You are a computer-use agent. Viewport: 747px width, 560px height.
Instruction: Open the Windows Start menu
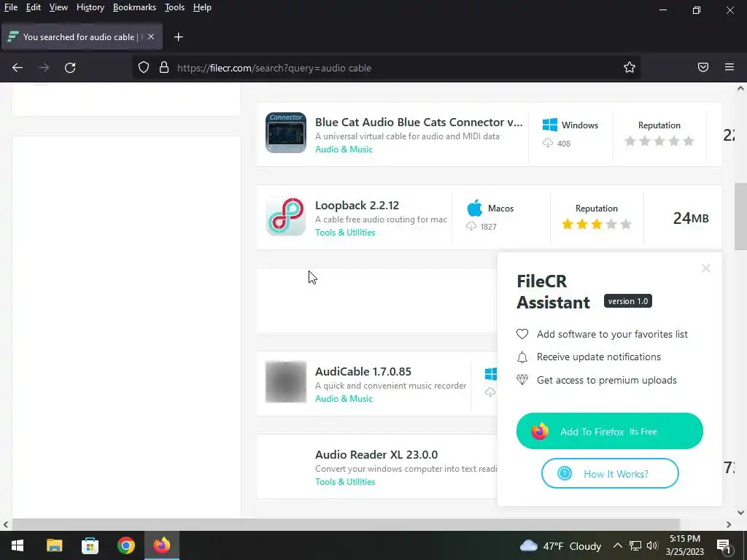(x=18, y=545)
